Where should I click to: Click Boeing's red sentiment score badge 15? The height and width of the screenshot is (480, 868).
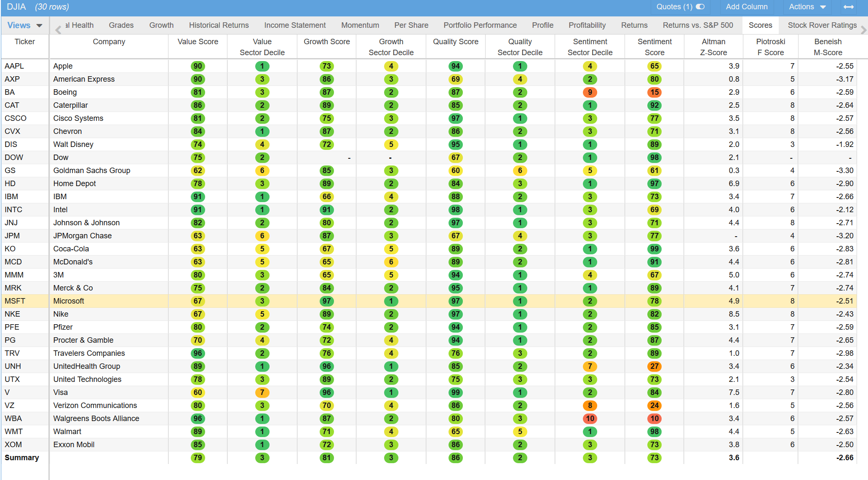(654, 92)
